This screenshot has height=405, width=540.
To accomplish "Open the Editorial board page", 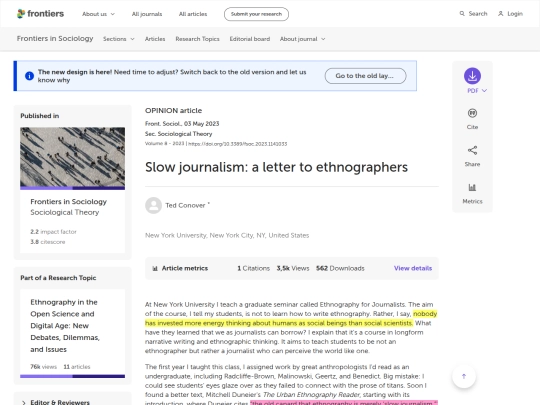I will click(x=250, y=39).
